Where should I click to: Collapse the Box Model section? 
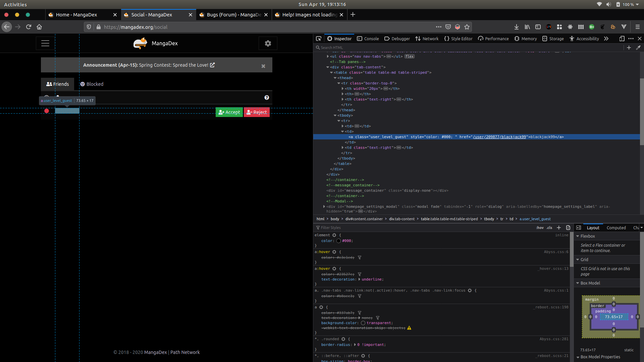578,283
